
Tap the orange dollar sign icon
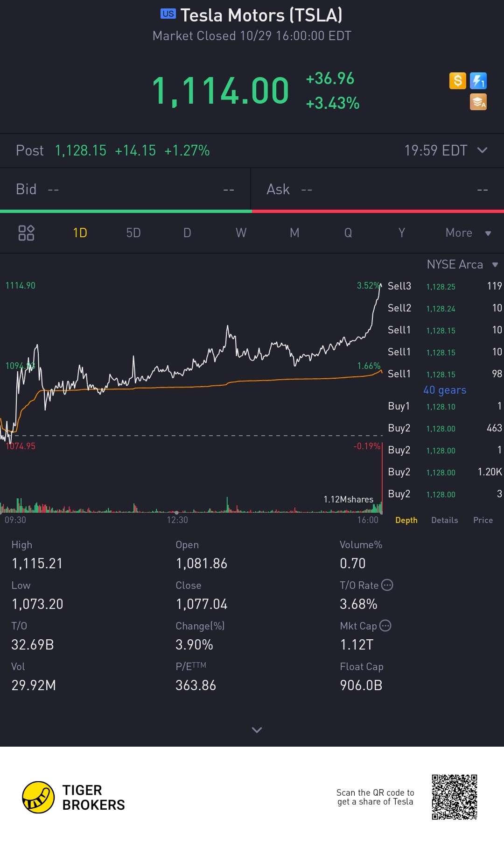(x=457, y=81)
